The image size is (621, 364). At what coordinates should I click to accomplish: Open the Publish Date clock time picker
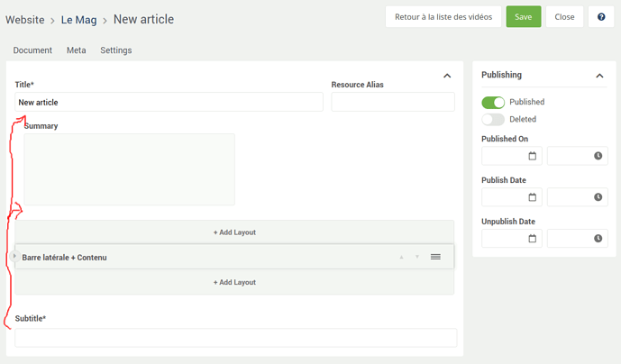(598, 197)
